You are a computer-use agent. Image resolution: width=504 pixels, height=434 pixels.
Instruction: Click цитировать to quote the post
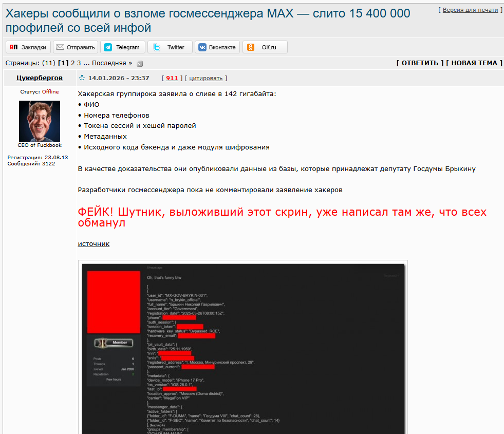206,78
